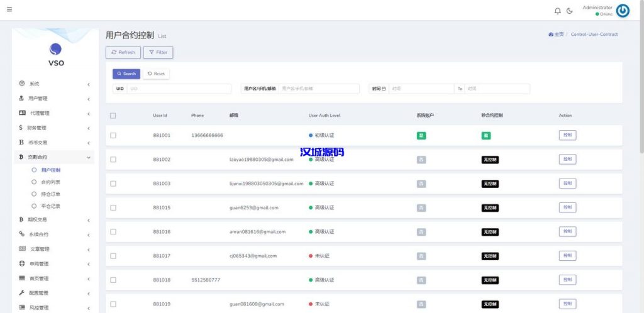Screen dimensions: 644x313
Task: Click the dashboard icon next to 主页 breadcrumb
Action: (551, 35)
